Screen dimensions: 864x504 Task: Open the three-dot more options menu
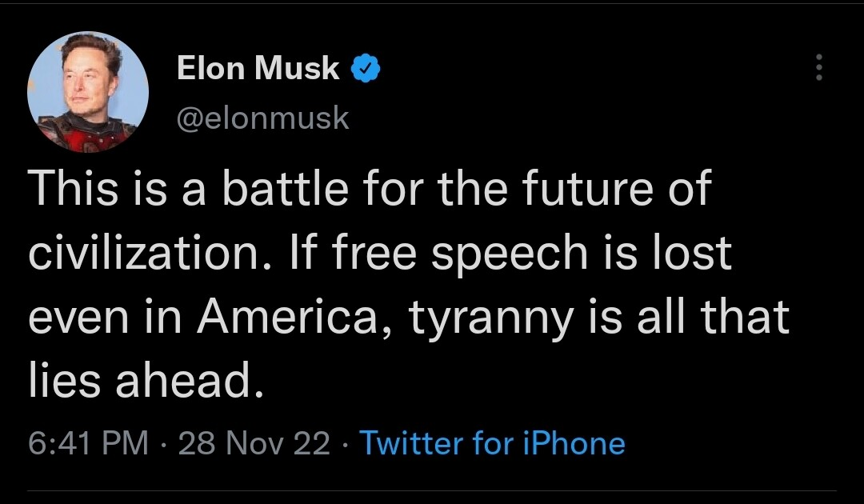[x=818, y=68]
